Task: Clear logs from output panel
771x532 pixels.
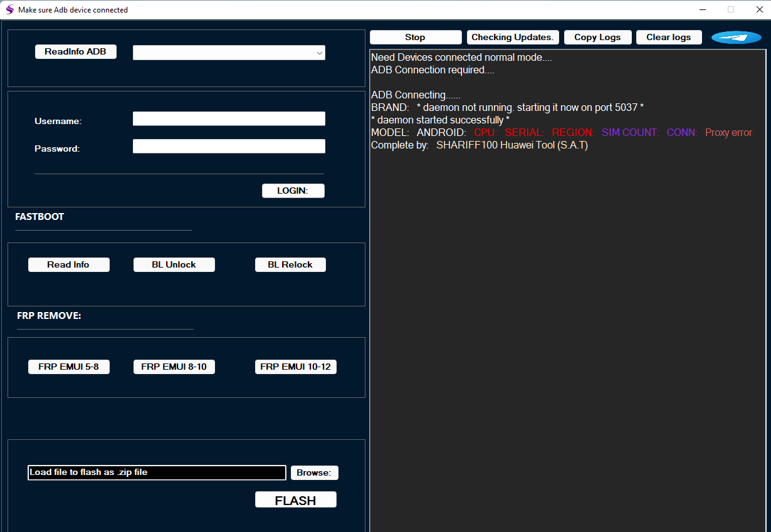Action: click(x=668, y=38)
